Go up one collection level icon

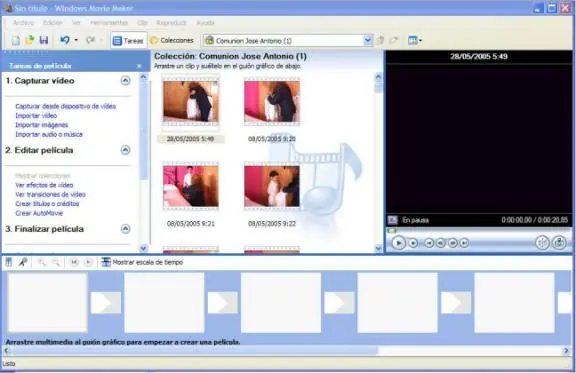(381, 40)
